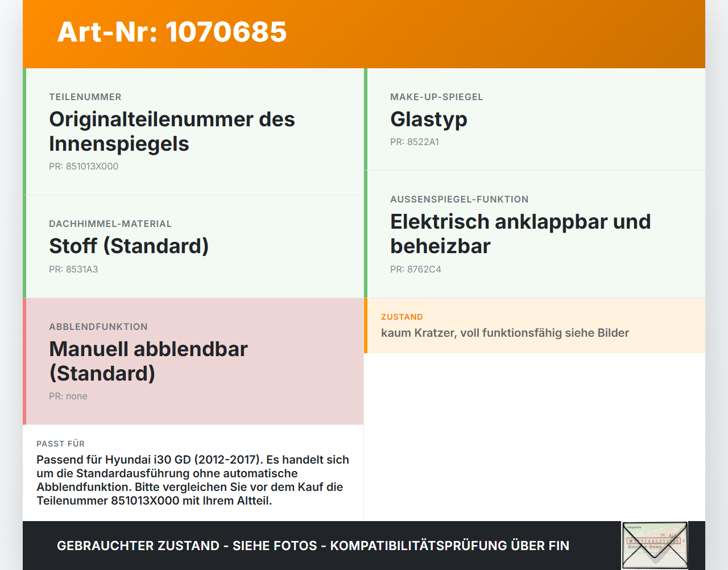The height and width of the screenshot is (570, 728).
Task: Select the Teilenummer card for the Innenspiegel
Action: pyautogui.click(x=193, y=131)
